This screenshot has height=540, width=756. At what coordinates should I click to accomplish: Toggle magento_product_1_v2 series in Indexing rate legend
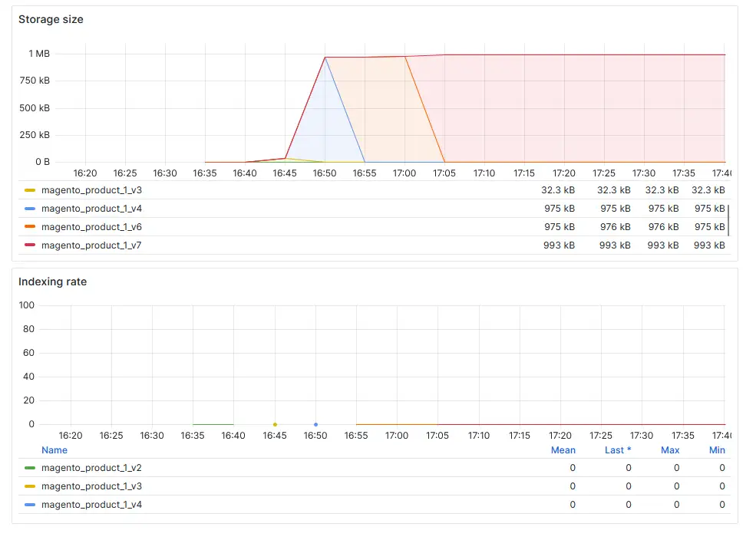[91, 468]
